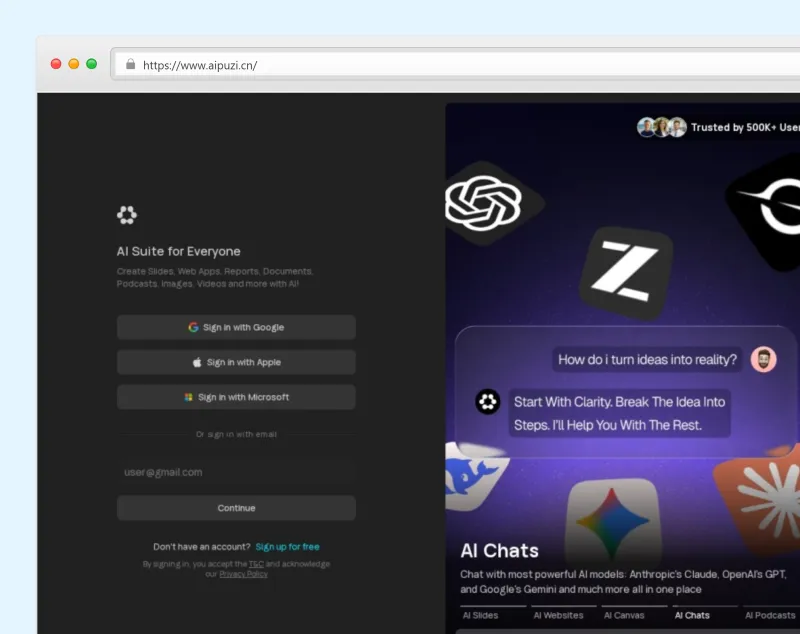
Task: Click the bot avatar beside the chat reply
Action: click(488, 401)
